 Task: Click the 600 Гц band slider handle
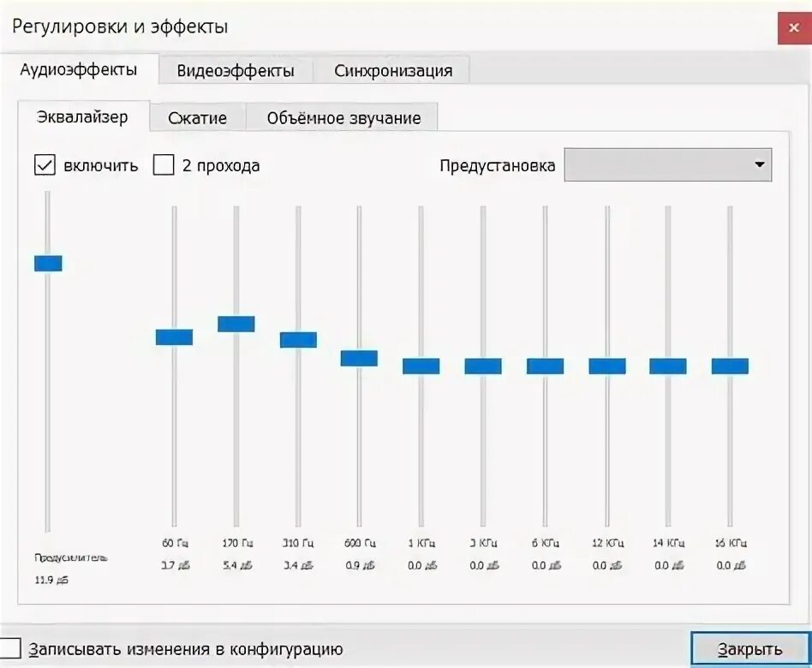[x=359, y=358]
